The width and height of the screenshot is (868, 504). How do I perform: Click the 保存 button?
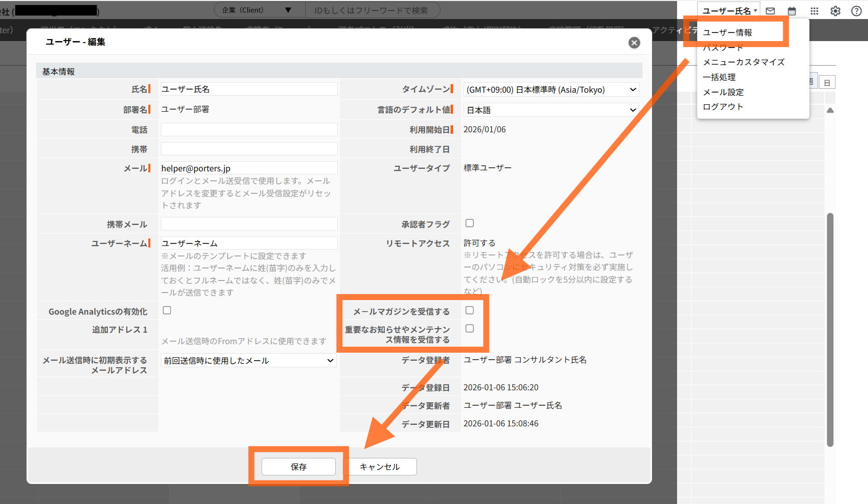point(298,466)
